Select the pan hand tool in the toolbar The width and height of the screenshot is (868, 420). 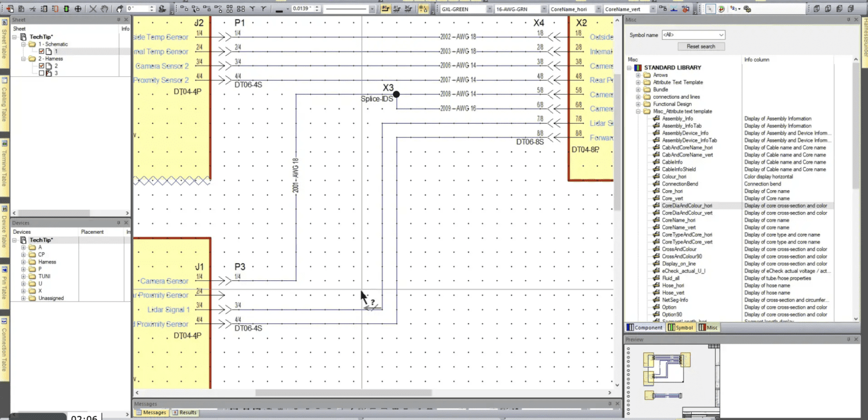tap(103, 9)
